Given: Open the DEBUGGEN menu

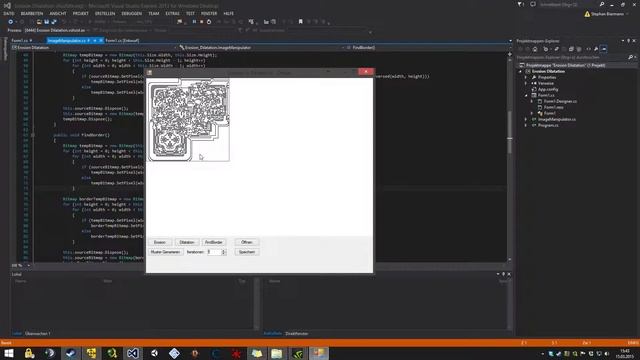Looking at the screenshot, I should [x=131, y=13].
